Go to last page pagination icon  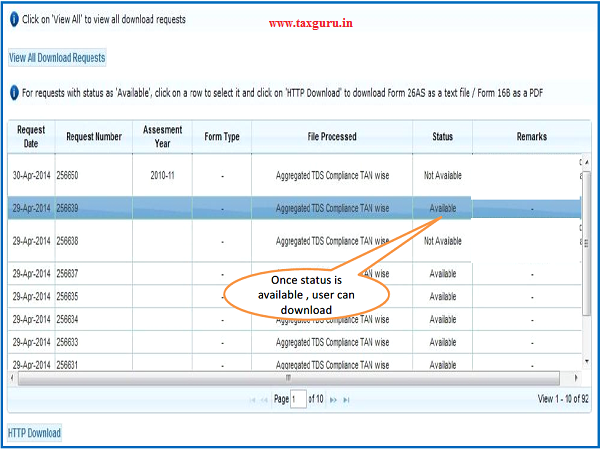click(346, 399)
